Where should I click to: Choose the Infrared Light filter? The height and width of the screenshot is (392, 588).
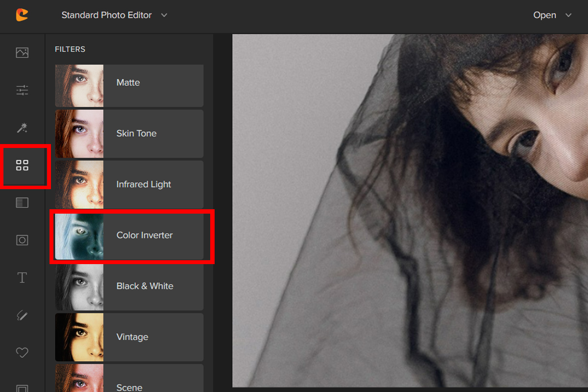129,184
